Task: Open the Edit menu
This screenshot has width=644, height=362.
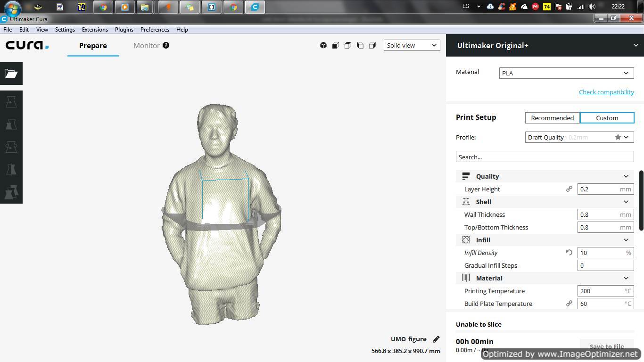Action: tap(24, 29)
